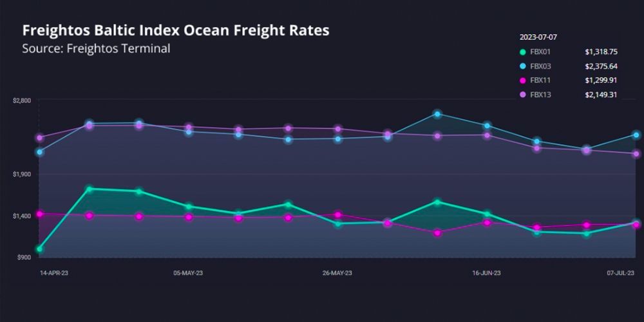The height and width of the screenshot is (322, 644).
Task: Click the magenta FBX11 legend dot
Action: [x=522, y=80]
